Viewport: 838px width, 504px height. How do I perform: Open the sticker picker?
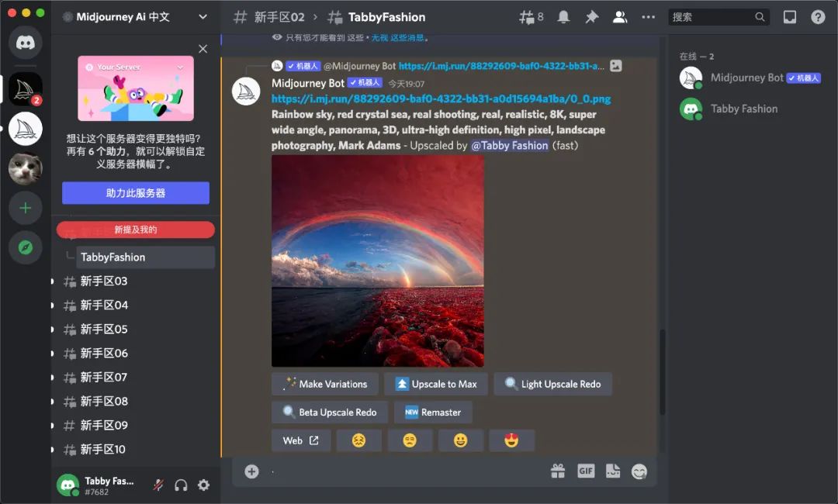613,471
